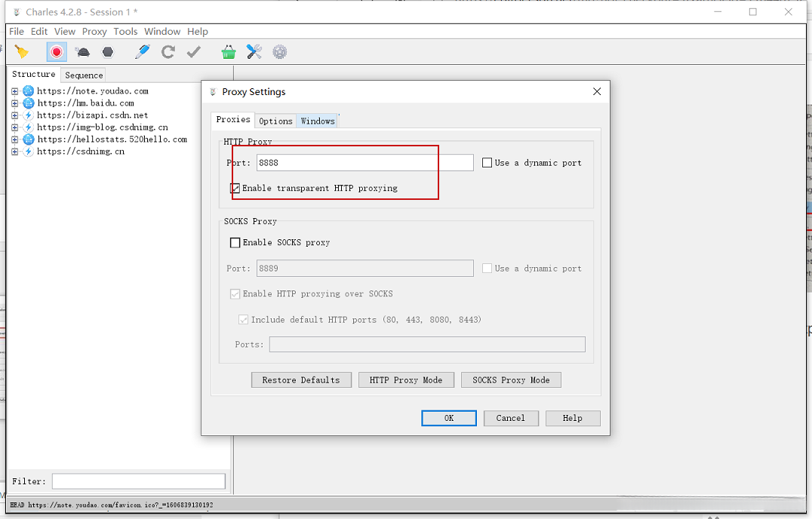
Task: Confirm with the OK button
Action: [449, 418]
